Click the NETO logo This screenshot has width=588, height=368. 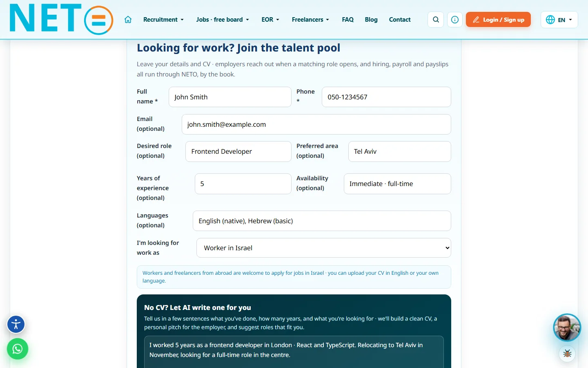(61, 19)
